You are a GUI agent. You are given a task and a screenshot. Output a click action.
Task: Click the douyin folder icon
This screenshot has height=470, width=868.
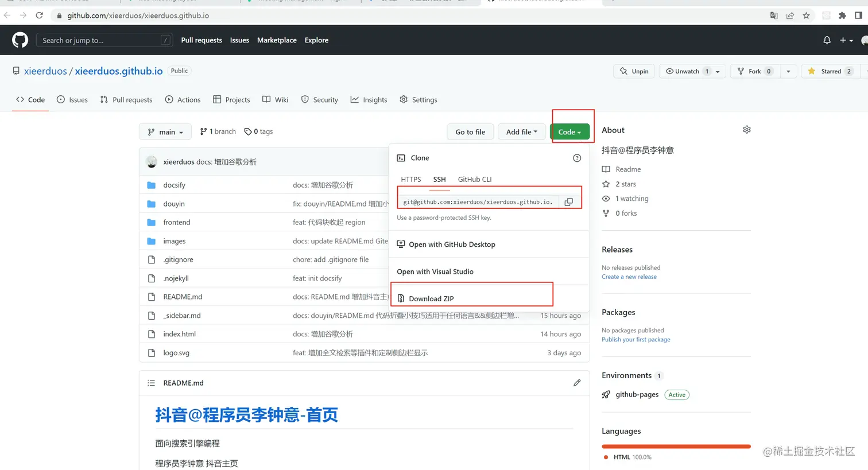tap(152, 204)
